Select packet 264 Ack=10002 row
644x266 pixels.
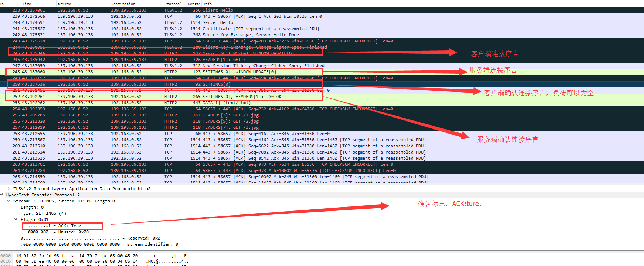pyautogui.click(x=322, y=171)
